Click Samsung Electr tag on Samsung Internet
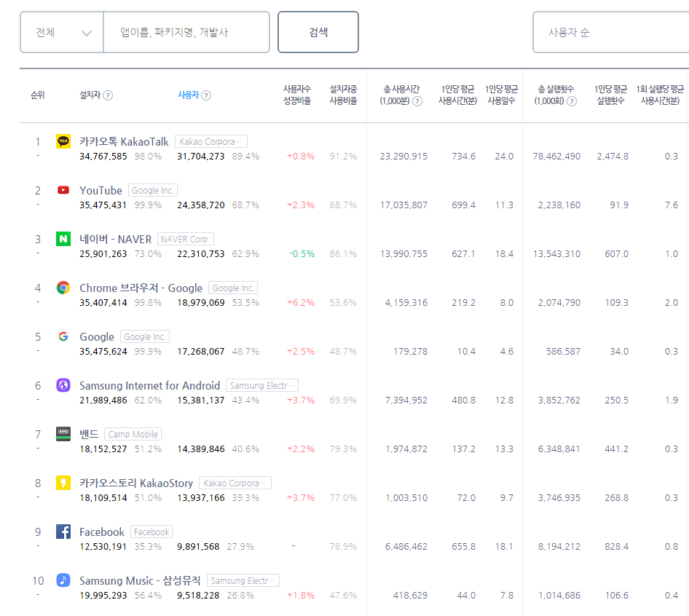Image resolution: width=689 pixels, height=616 pixels. point(262,385)
